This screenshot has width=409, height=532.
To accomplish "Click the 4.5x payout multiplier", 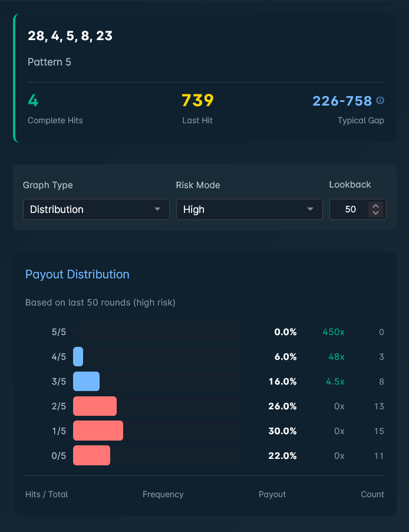I will coord(335,382).
